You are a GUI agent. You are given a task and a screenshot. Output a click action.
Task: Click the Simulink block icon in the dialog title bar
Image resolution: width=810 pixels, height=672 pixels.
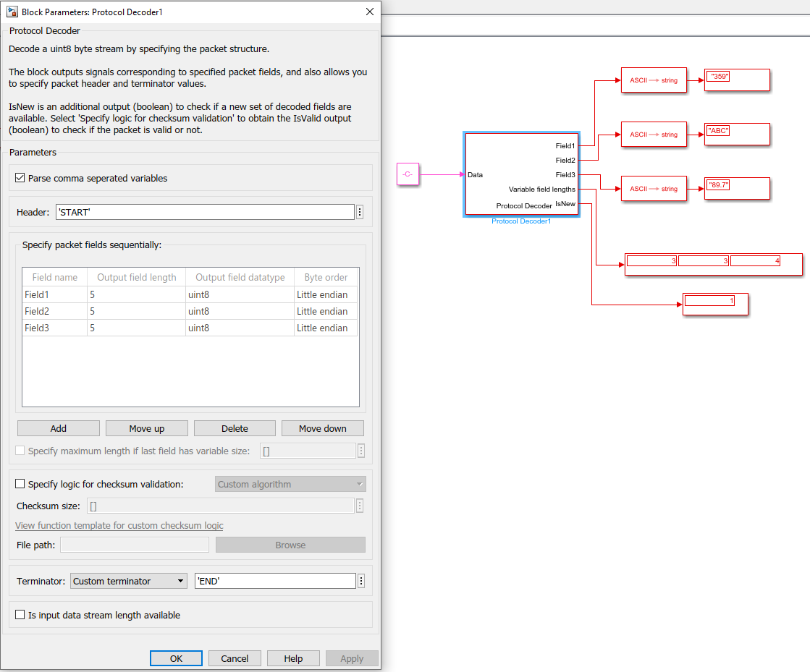coord(12,12)
